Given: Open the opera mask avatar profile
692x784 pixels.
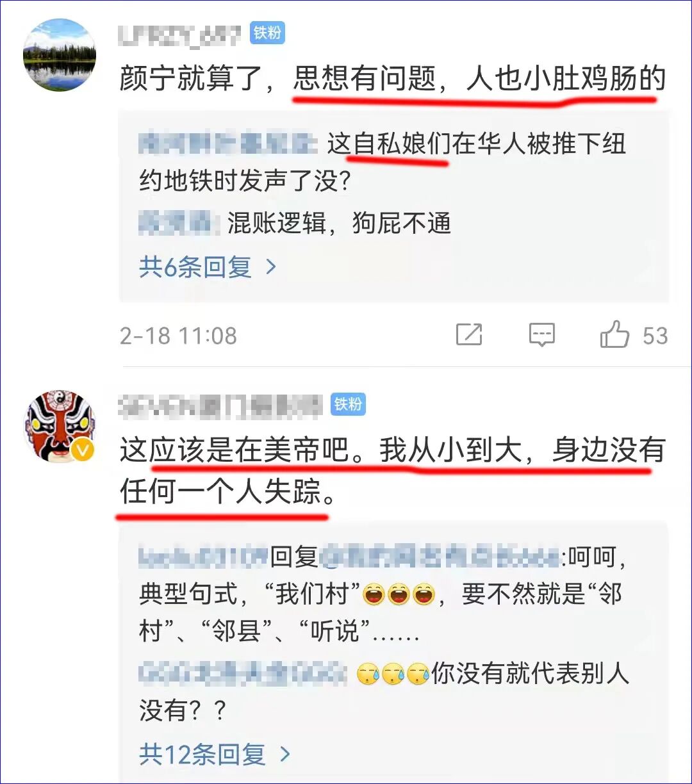Looking at the screenshot, I should click(x=60, y=426).
